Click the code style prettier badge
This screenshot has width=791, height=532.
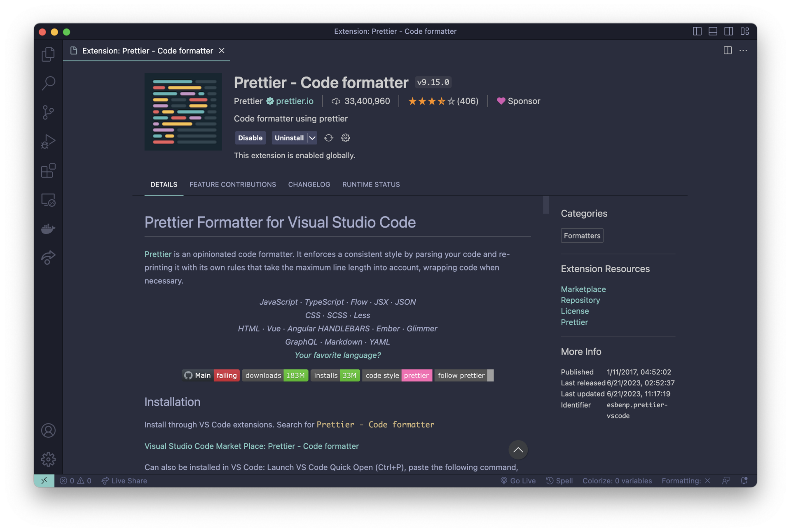(397, 376)
